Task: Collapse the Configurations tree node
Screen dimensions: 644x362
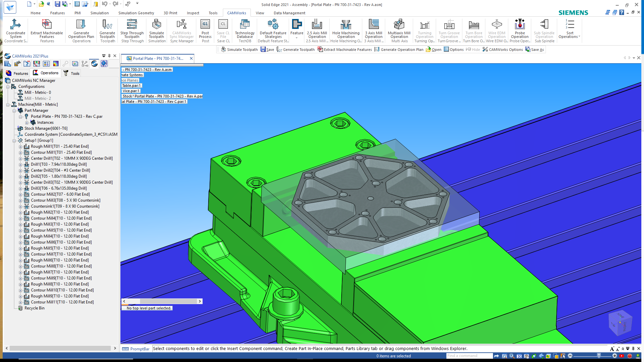Action: click(x=8, y=87)
